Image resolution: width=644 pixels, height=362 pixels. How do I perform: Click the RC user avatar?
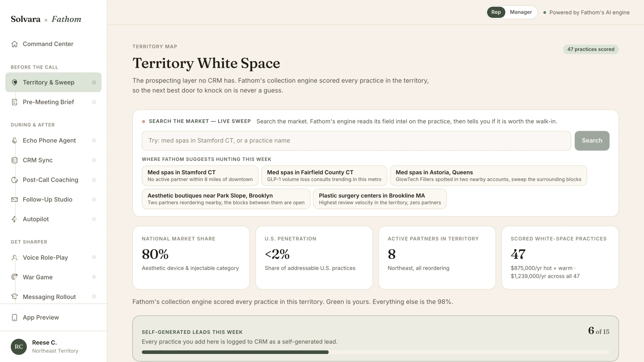[x=19, y=346]
